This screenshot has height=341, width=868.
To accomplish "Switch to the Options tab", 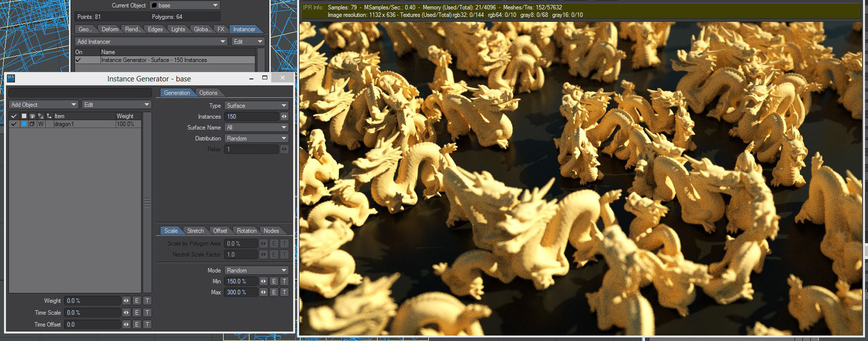I will pos(208,93).
